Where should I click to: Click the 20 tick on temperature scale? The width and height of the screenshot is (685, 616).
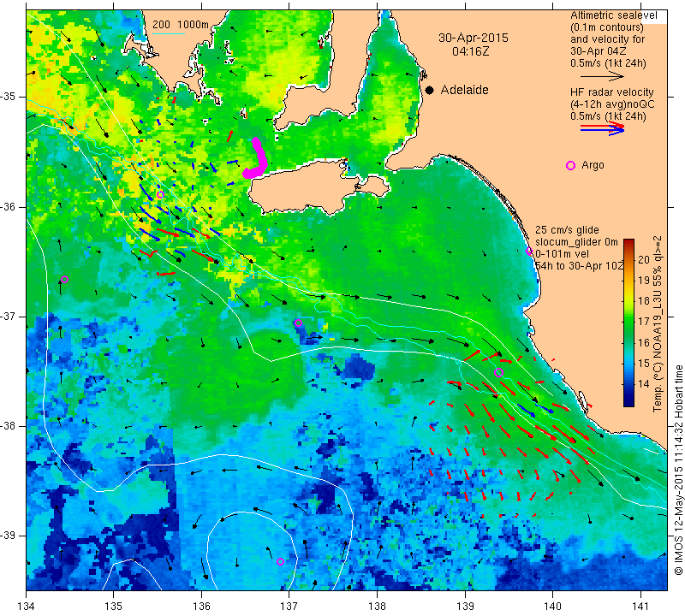(644, 260)
